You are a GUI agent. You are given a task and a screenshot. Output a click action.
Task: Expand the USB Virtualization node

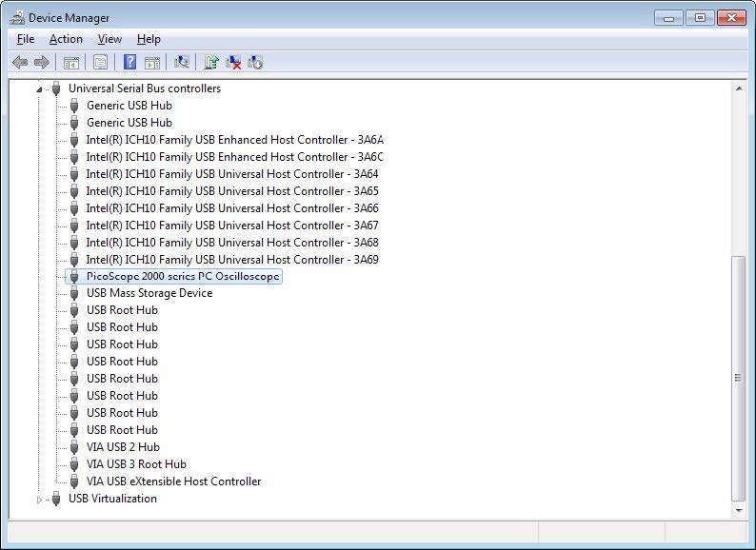40,499
